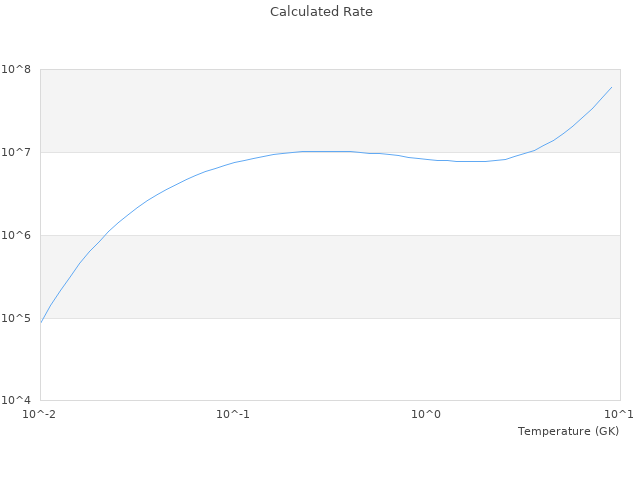Click the gray shaded band between 10^5 and 10^6
Viewport: 640px width, 480px height.
coord(330,277)
